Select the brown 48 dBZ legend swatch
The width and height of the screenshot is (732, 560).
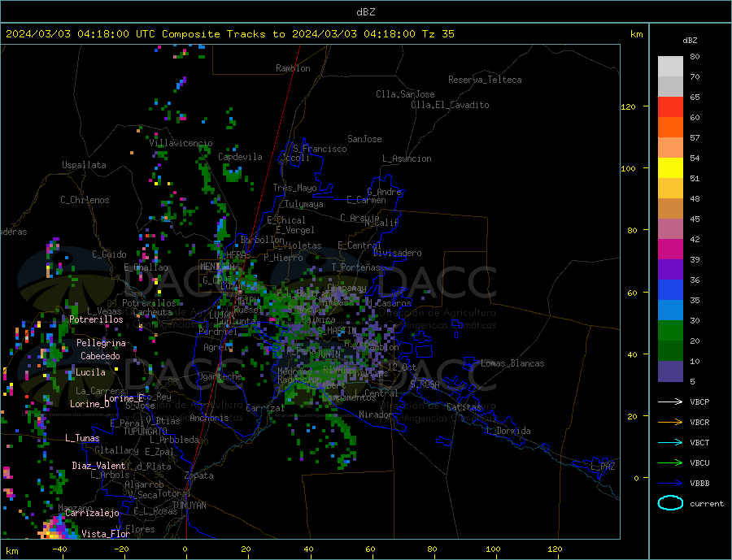tap(670, 209)
